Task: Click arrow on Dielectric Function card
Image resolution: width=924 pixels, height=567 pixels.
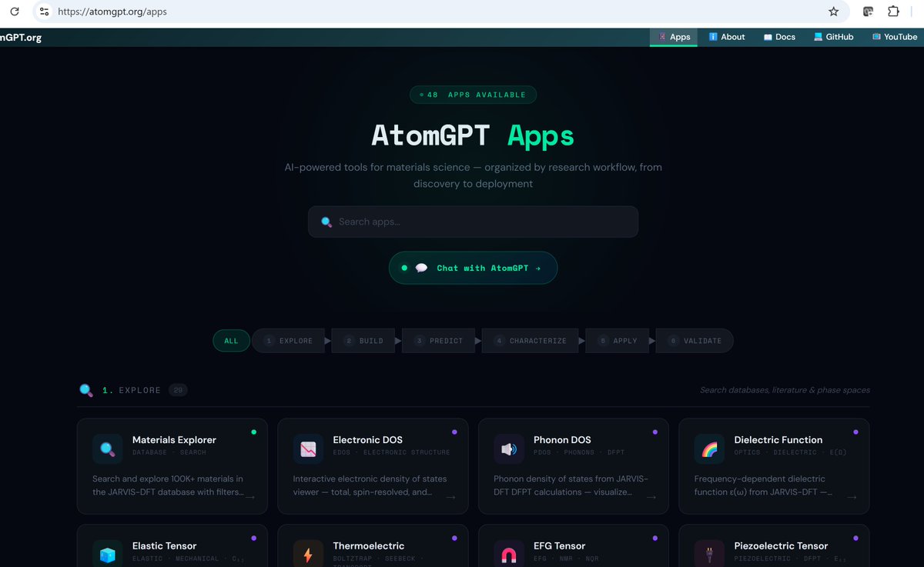Action: click(x=852, y=497)
